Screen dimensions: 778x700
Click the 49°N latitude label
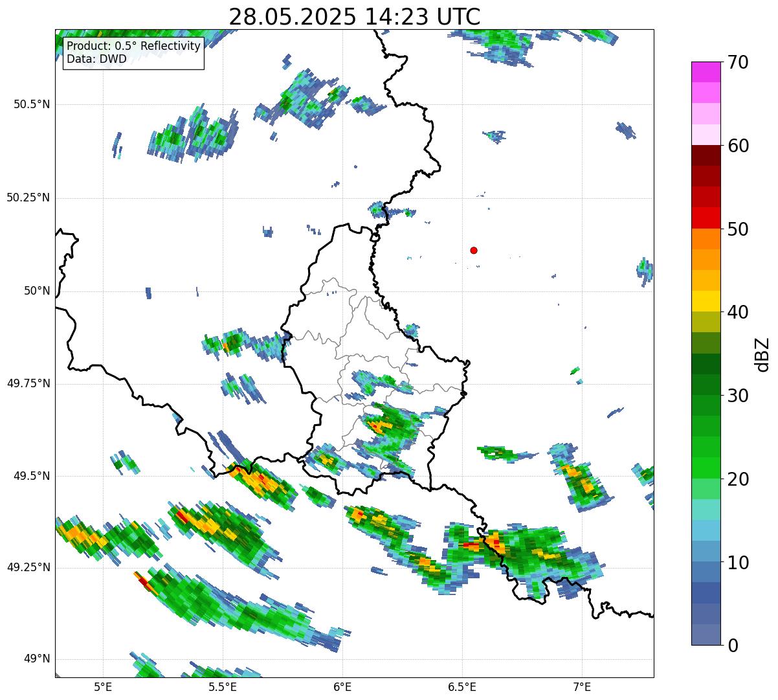tap(37, 659)
